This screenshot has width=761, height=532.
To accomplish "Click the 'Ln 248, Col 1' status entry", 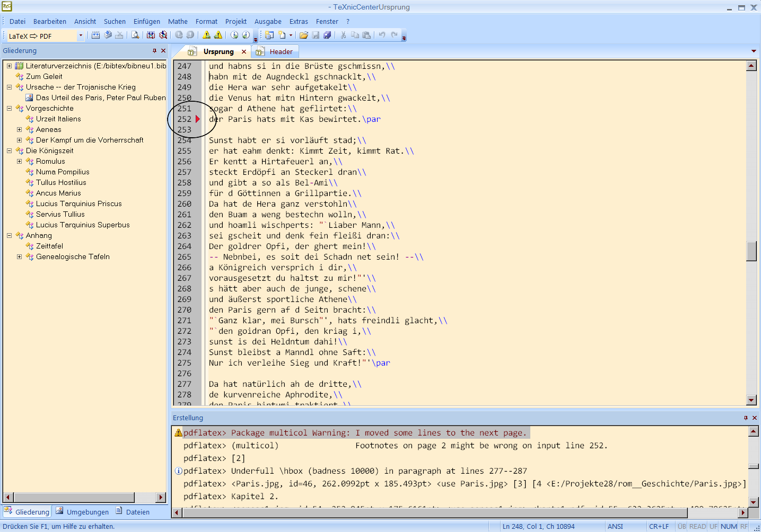I will coord(538,526).
